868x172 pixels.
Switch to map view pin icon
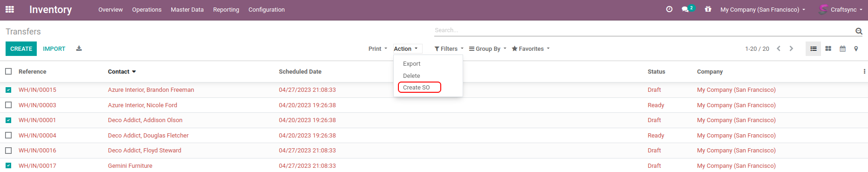856,48
